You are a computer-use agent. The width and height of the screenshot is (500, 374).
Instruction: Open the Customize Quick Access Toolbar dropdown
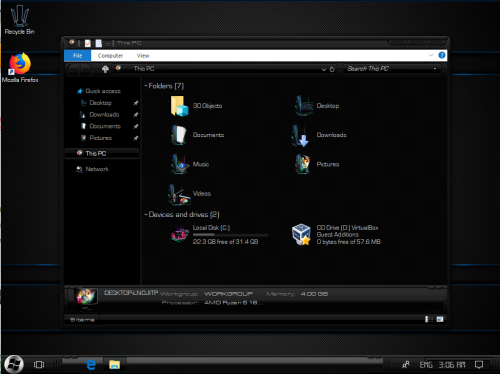(107, 44)
